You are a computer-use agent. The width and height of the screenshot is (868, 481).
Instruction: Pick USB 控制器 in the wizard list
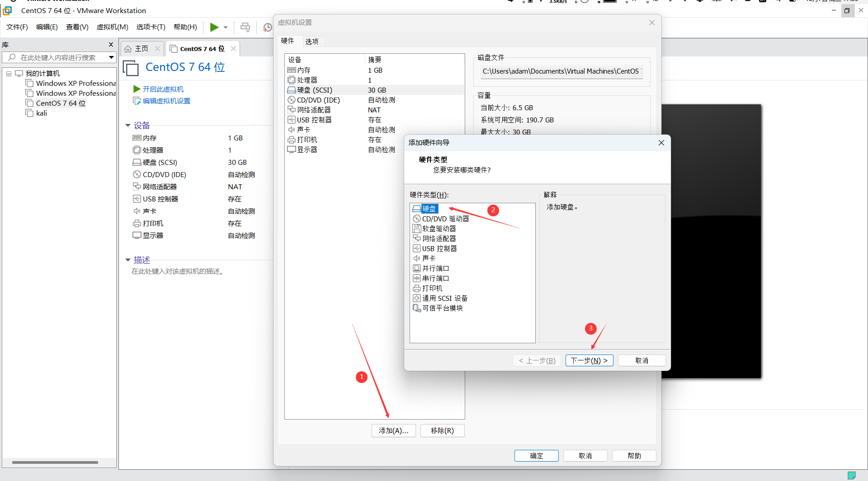coord(435,248)
